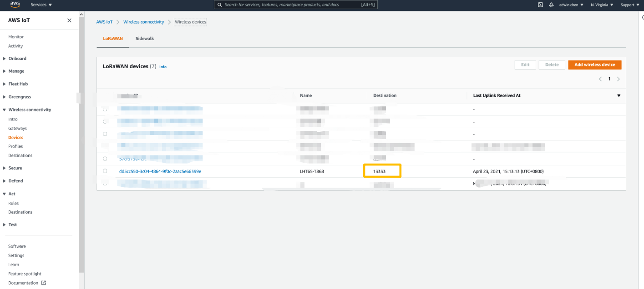Open Monitor in the sidebar
Viewport: 644px width, 289px height.
pos(16,37)
